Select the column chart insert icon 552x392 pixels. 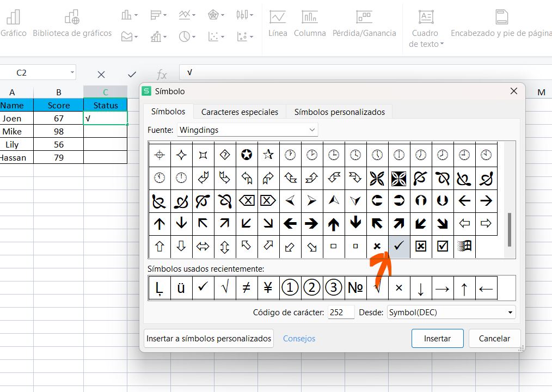[x=126, y=15]
